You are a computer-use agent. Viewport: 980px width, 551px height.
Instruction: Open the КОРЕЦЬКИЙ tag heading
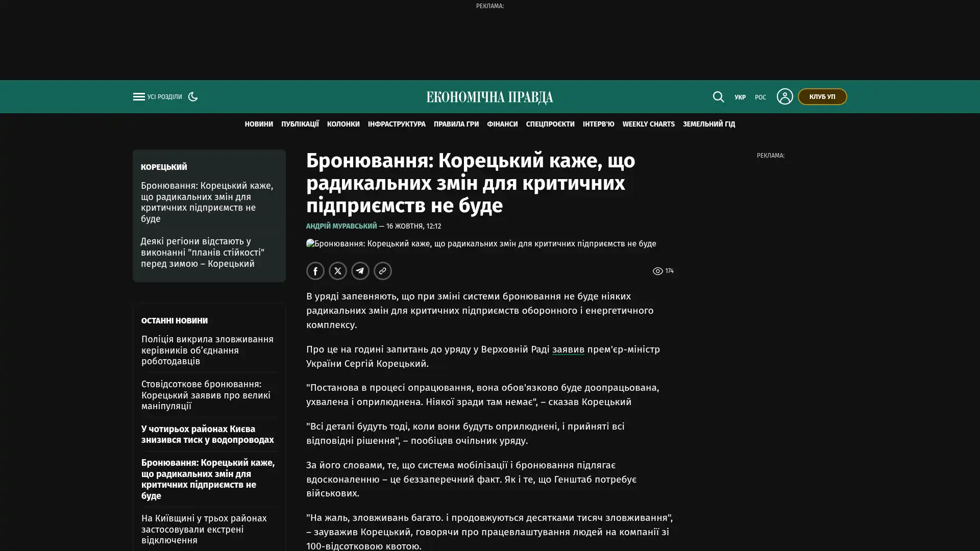(164, 167)
